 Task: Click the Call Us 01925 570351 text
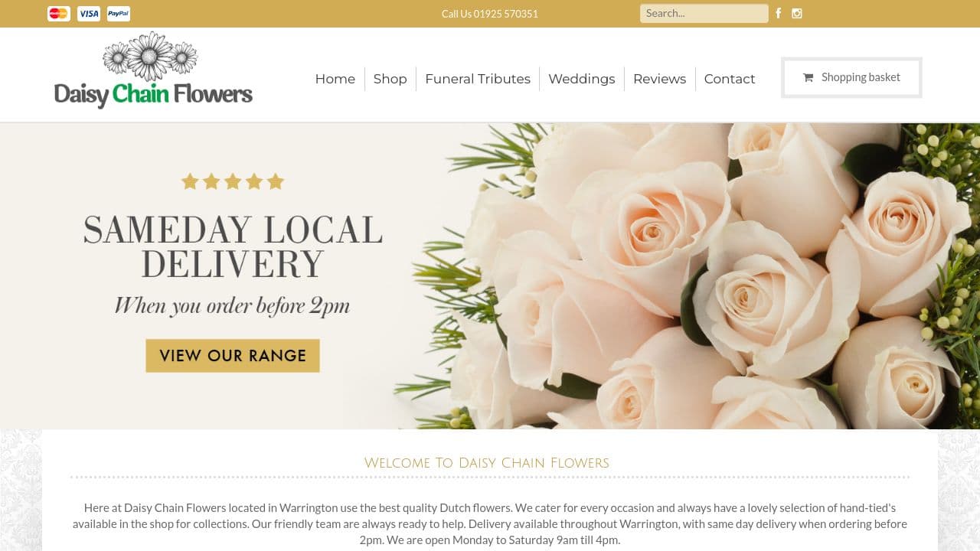(x=490, y=14)
